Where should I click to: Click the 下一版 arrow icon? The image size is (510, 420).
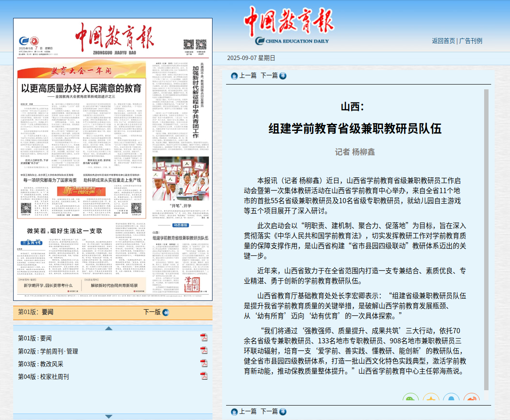coord(166,312)
